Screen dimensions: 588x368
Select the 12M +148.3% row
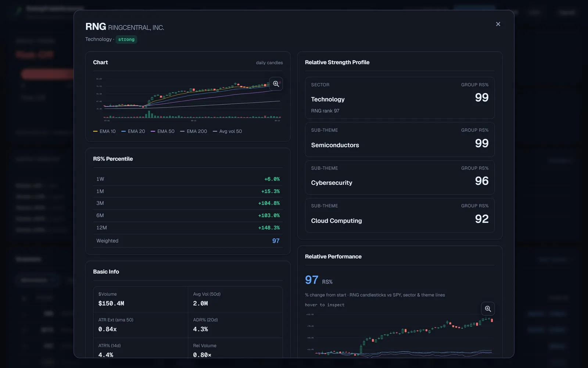(188, 228)
